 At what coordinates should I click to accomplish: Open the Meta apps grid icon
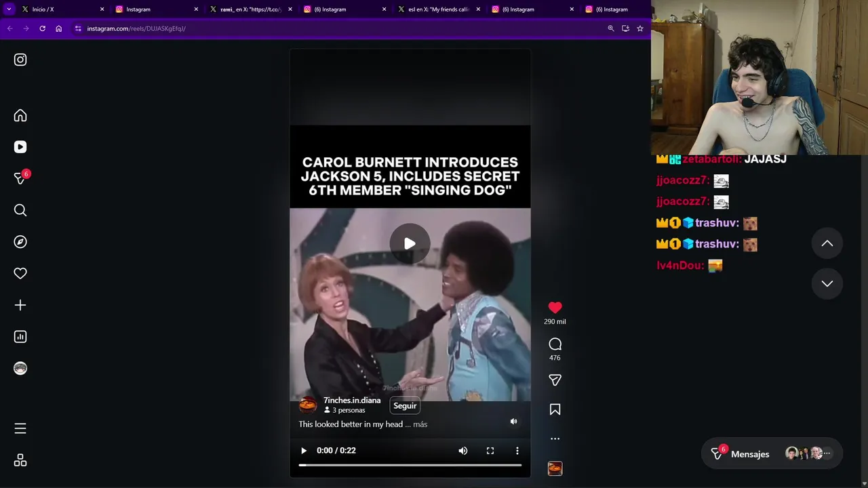coord(20,460)
